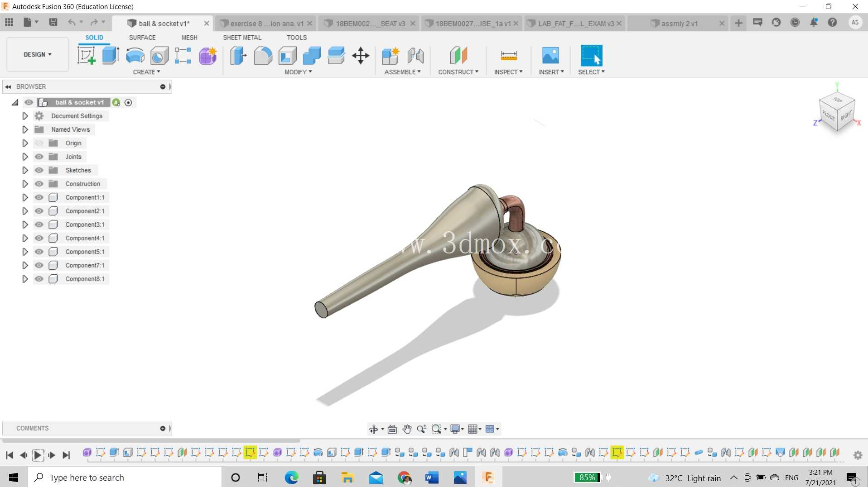
Task: Switch to the TOOLS tab
Action: pyautogui.click(x=297, y=38)
